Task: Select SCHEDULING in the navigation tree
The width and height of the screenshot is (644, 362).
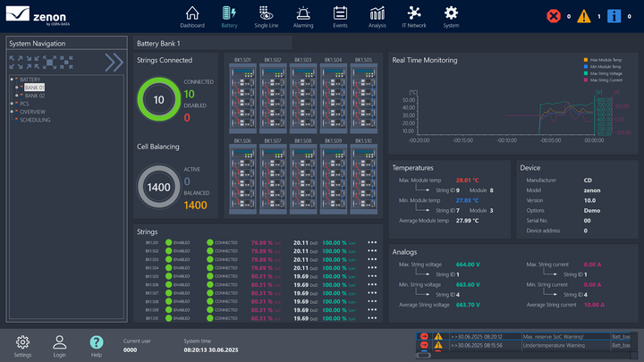Action: 35,120
